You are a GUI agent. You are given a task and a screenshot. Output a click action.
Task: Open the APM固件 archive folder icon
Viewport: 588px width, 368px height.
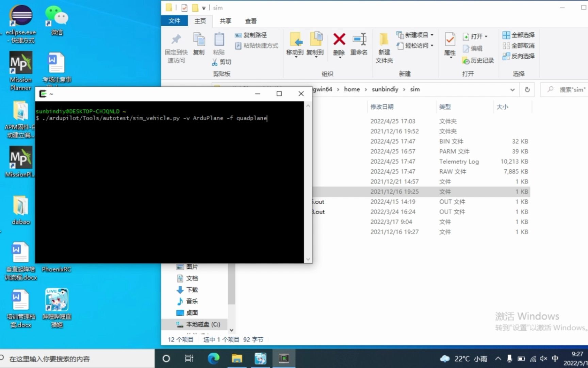pyautogui.click(x=20, y=119)
